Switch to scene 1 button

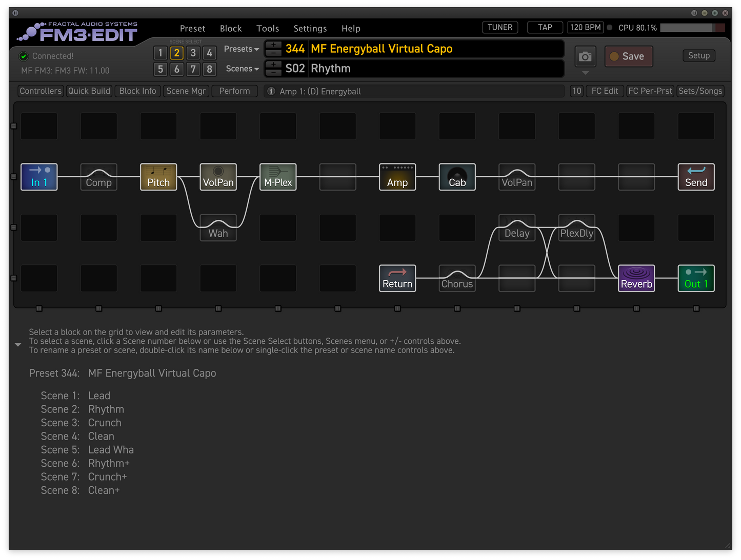161,53
